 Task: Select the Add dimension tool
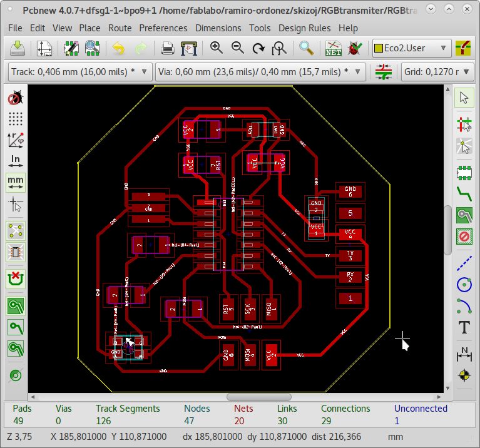pyautogui.click(x=464, y=354)
